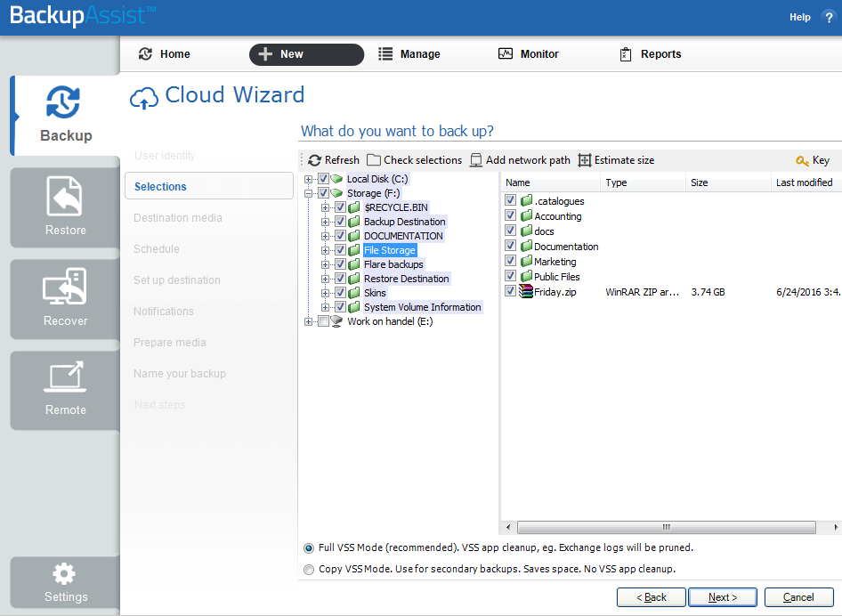Click the Next button
Viewport: 842px width, 616px height.
point(722,597)
